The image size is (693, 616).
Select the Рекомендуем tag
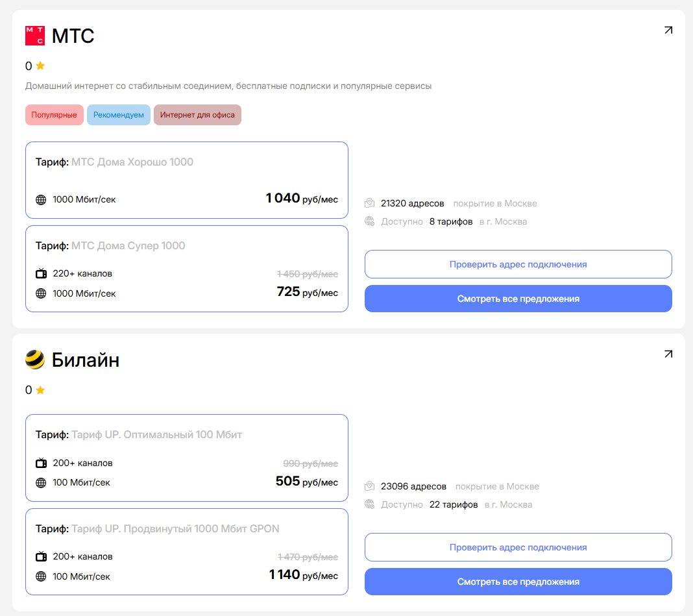tap(119, 115)
